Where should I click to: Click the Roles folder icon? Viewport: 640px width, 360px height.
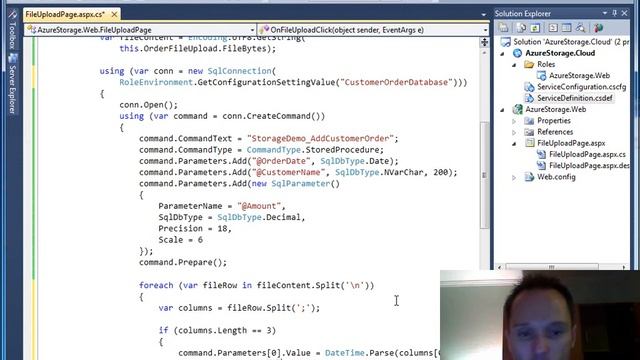coord(529,64)
